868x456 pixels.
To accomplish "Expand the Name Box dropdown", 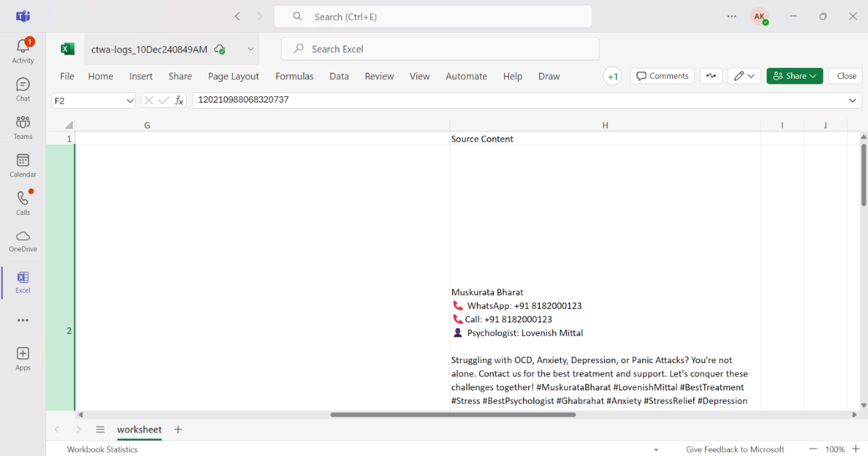I will pyautogui.click(x=130, y=101).
